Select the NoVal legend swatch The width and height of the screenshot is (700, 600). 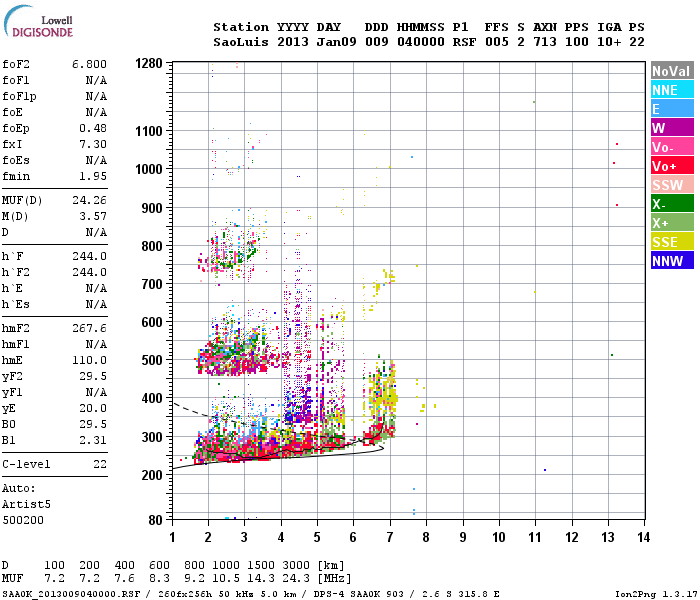coord(672,71)
